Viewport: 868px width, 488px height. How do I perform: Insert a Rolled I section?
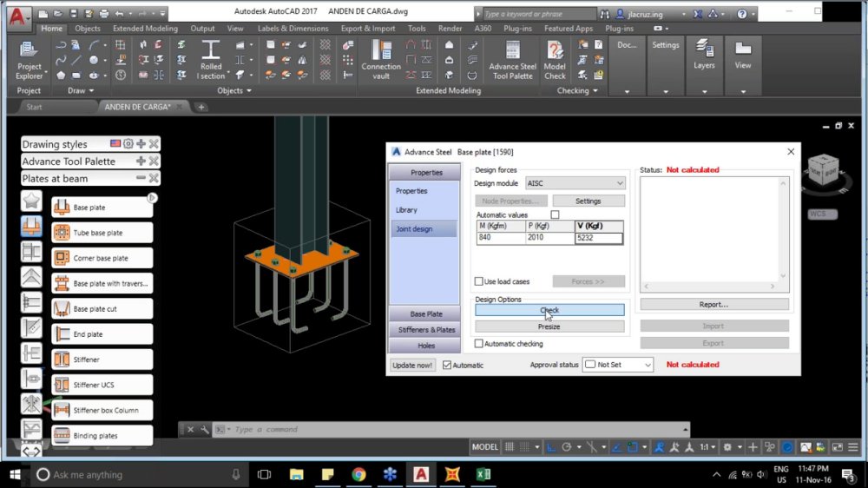(x=211, y=60)
